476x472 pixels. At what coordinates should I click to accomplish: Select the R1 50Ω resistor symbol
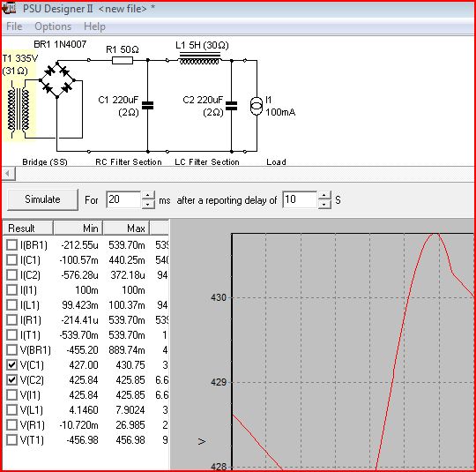[123, 61]
